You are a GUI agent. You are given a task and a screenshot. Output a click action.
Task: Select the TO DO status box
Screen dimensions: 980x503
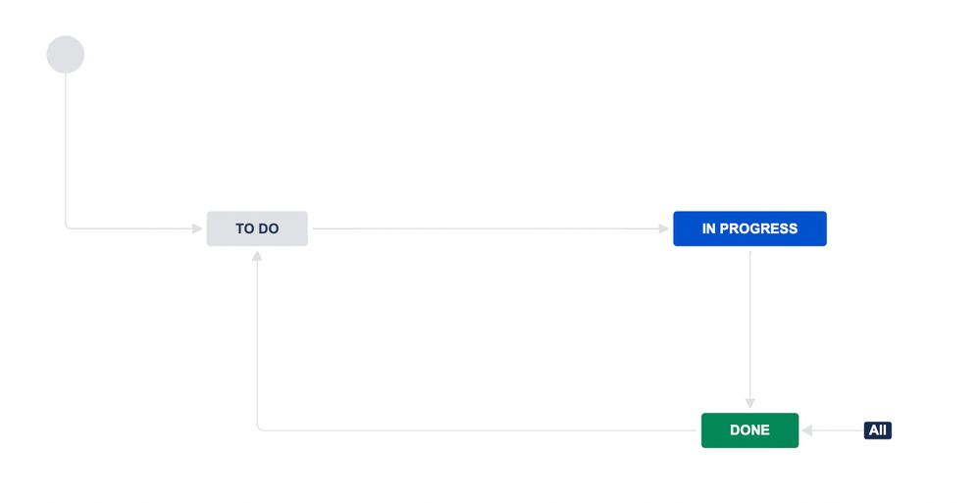point(257,228)
